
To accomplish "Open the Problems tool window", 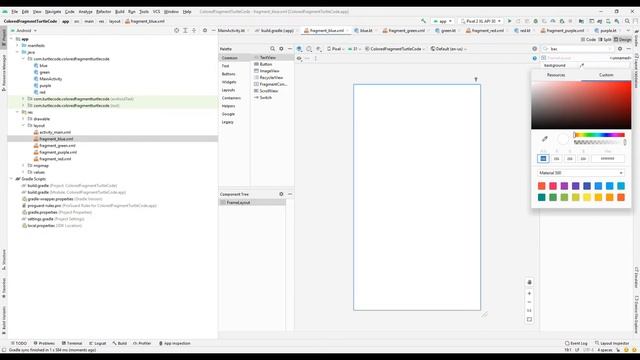I will (x=44, y=343).
